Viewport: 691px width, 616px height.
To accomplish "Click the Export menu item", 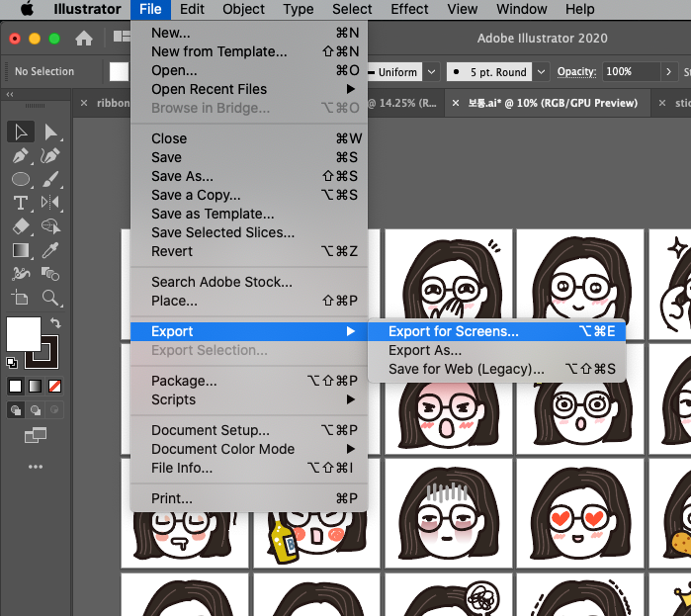I will coord(249,331).
